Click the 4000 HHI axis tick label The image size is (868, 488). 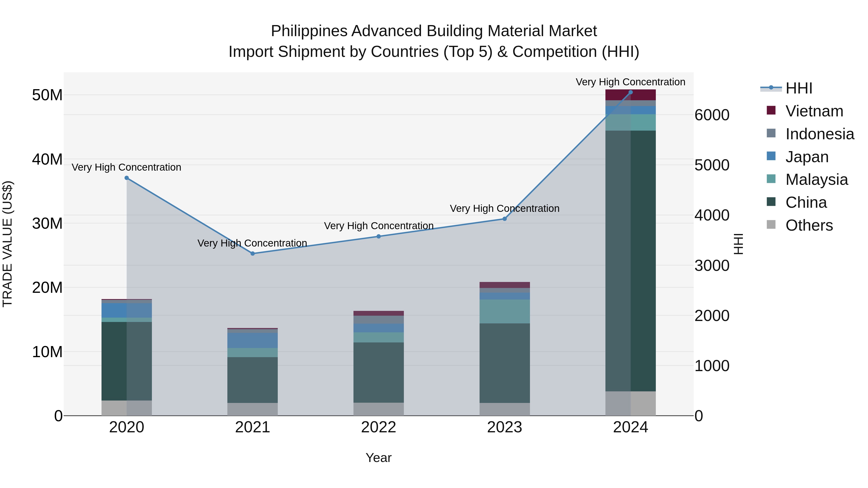pyautogui.click(x=712, y=215)
